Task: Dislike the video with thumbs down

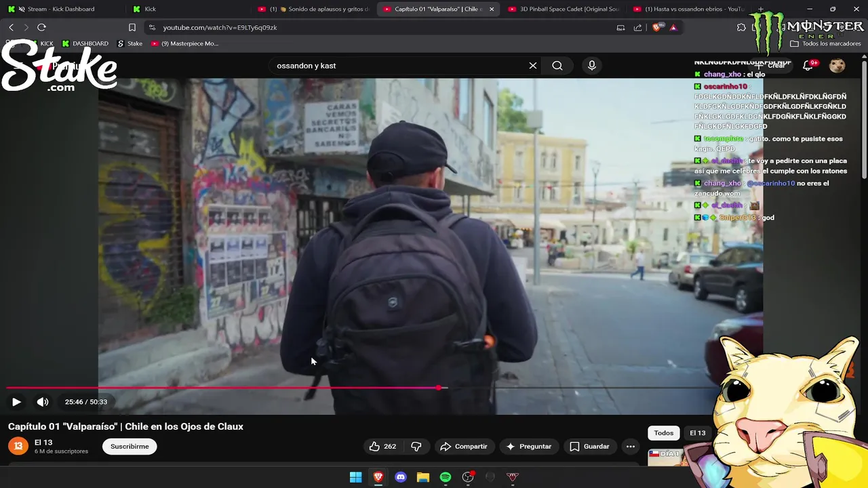Action: click(416, 446)
